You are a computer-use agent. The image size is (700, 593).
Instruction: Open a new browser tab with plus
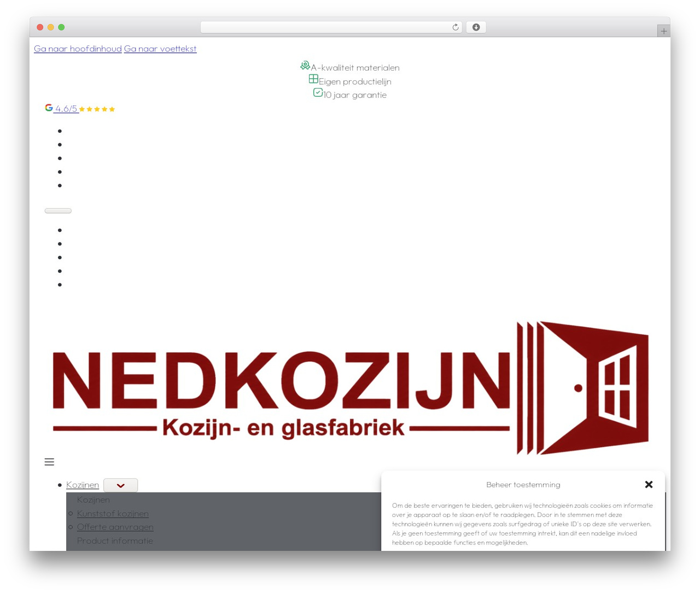pyautogui.click(x=663, y=31)
